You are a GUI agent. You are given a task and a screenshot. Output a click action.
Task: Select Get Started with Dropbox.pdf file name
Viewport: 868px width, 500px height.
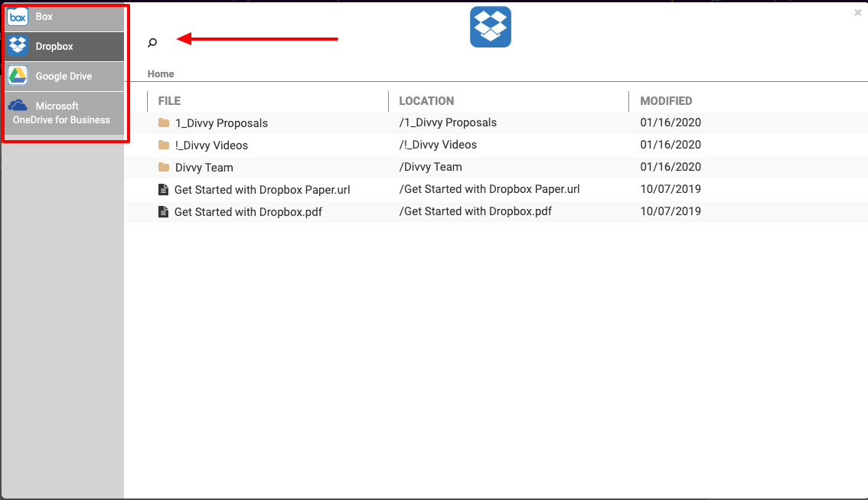click(x=248, y=211)
